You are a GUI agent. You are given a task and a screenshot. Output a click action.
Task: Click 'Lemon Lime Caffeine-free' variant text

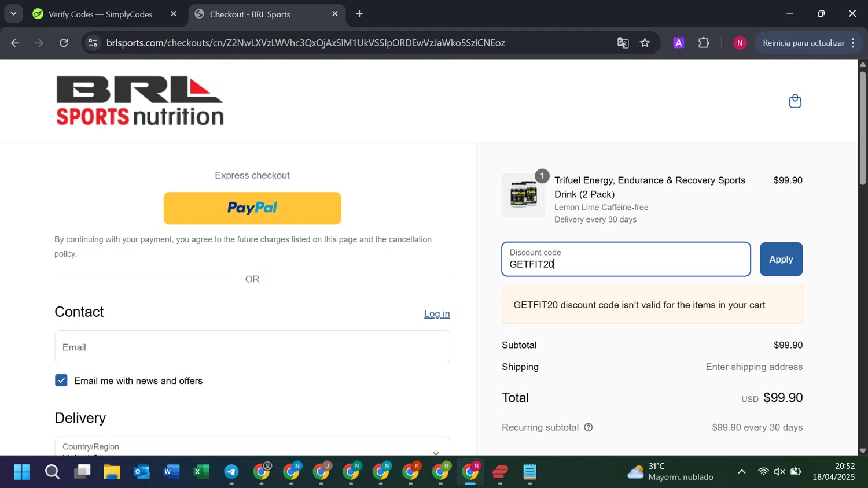(601, 207)
